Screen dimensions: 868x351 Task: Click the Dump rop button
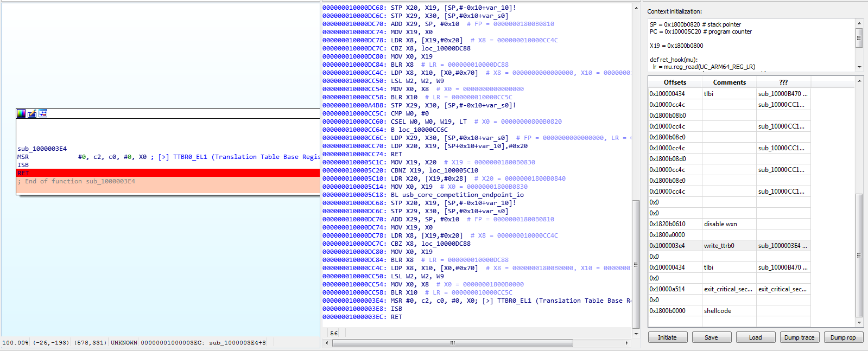tap(843, 337)
